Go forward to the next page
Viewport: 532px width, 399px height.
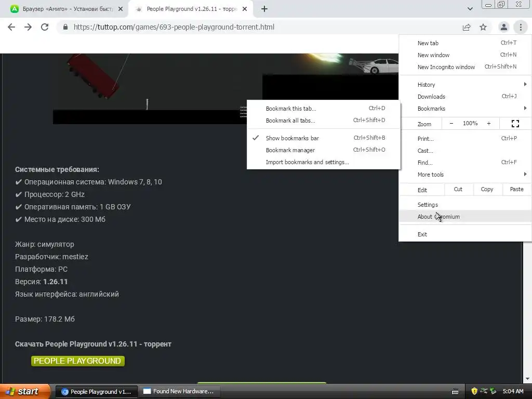tap(28, 27)
